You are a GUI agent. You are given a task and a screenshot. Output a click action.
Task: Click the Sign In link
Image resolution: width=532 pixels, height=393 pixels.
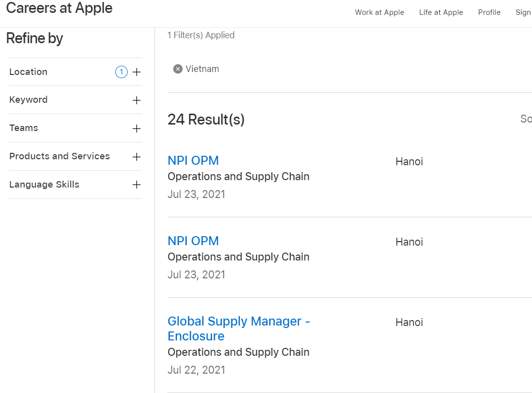click(523, 12)
